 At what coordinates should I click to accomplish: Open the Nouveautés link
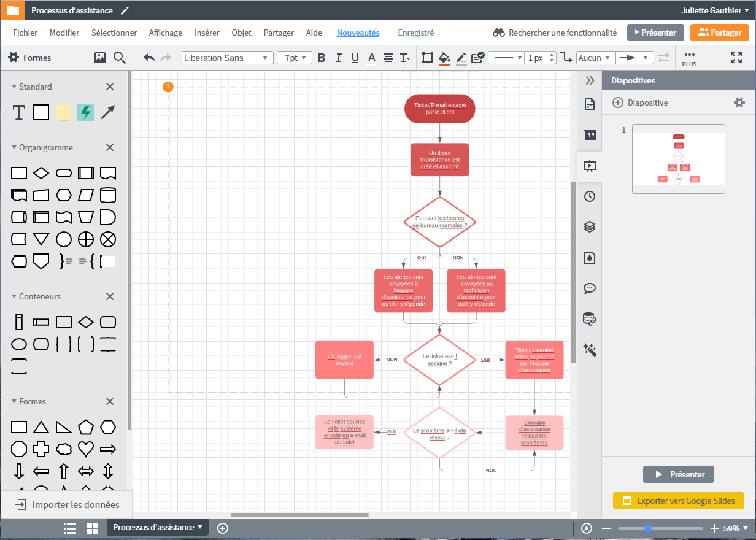tap(358, 33)
